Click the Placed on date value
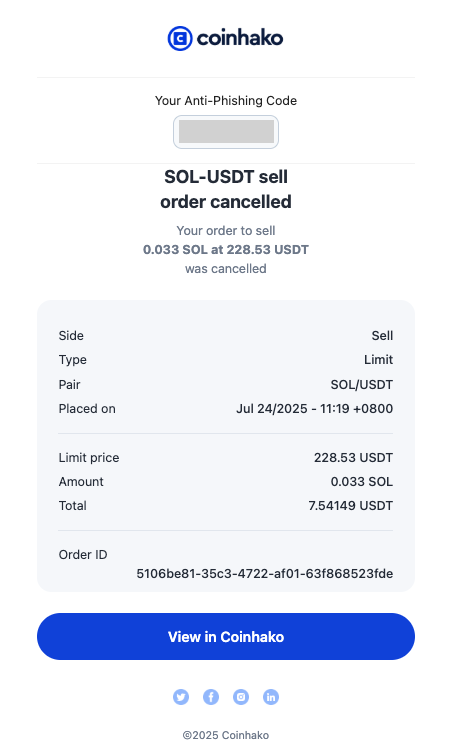This screenshot has width=450, height=755. click(315, 409)
